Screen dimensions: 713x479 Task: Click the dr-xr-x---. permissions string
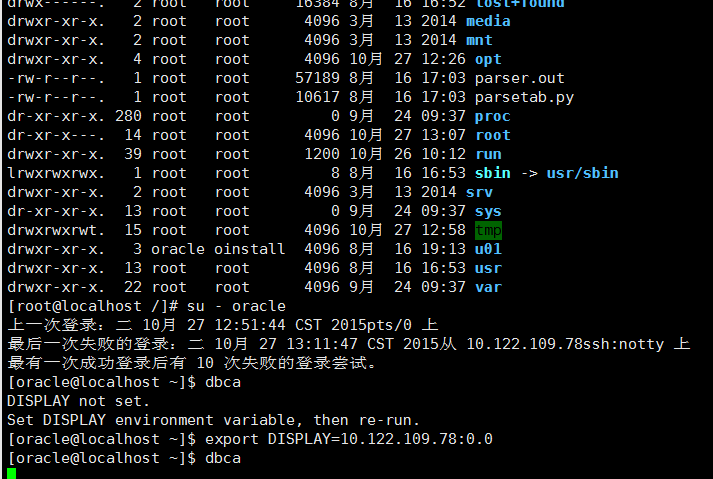pos(56,135)
